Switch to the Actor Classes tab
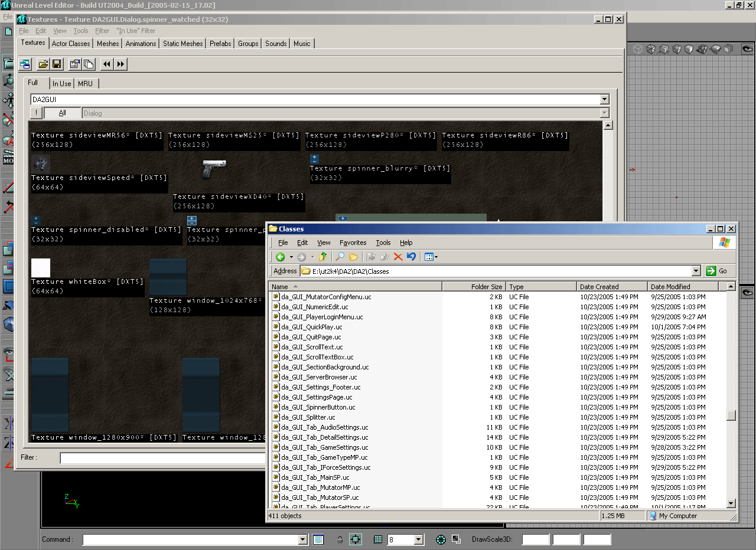756x550 pixels. tap(71, 44)
